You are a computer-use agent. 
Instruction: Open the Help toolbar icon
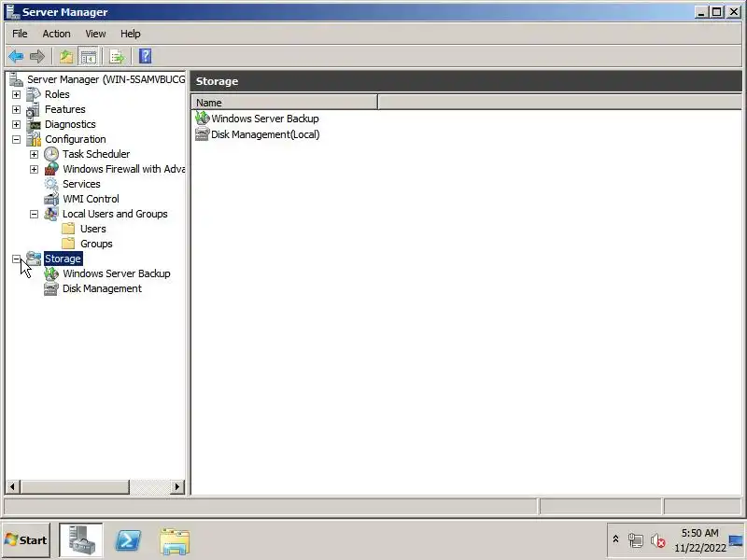pos(146,57)
